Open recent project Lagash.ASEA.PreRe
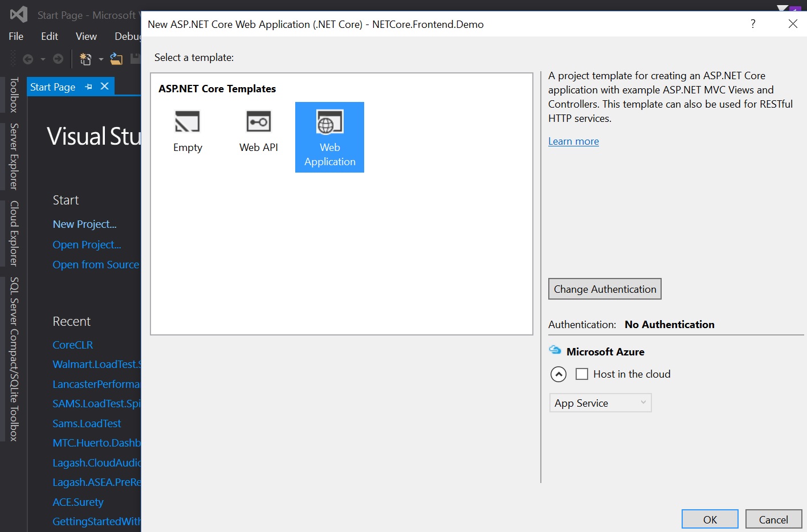 (96, 482)
